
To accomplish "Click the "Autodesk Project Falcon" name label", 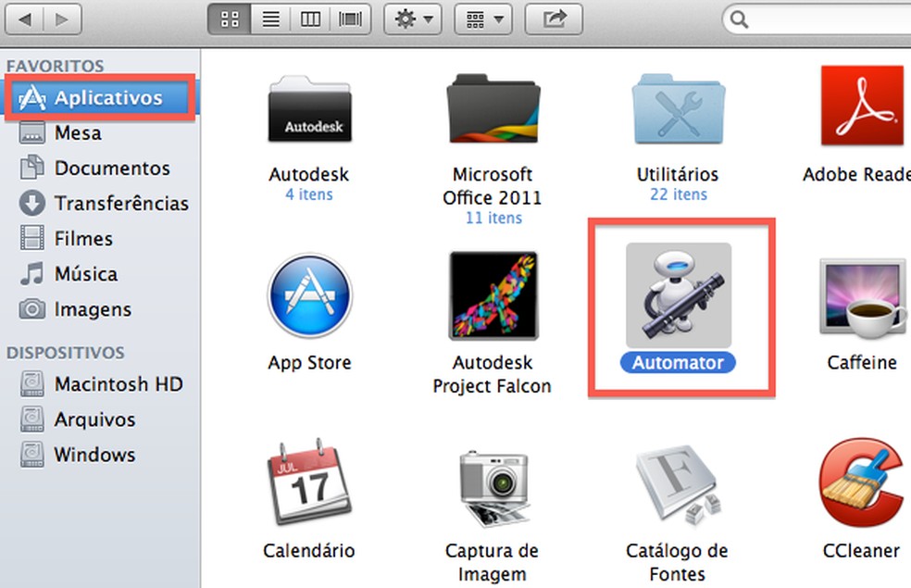I will [x=493, y=374].
